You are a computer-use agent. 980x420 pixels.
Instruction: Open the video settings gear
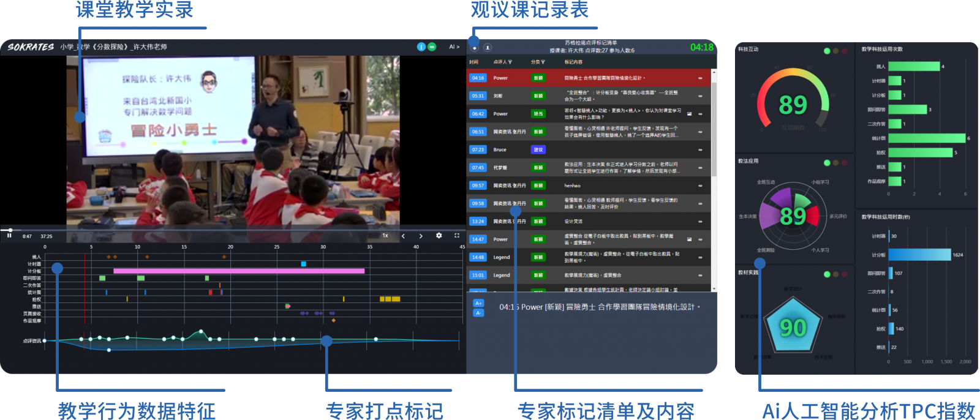point(439,236)
